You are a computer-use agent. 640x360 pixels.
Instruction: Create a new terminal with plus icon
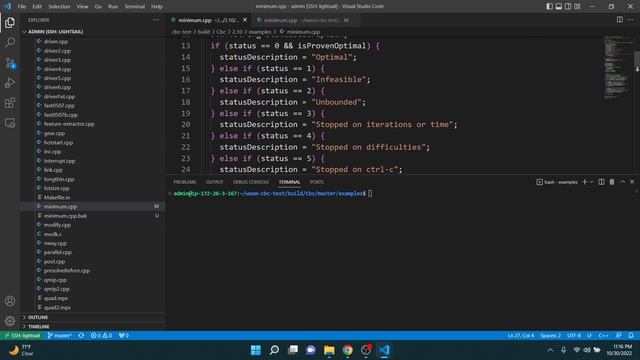(x=584, y=182)
